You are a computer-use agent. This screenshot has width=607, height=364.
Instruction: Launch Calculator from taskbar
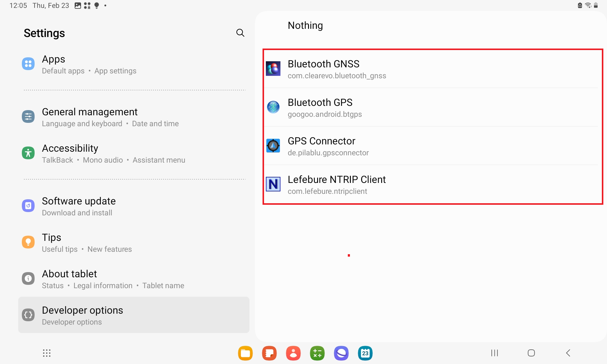(317, 353)
